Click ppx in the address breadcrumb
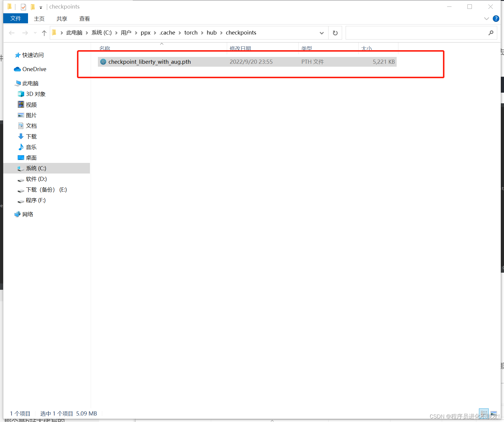This screenshot has height=422, width=504. (146, 33)
